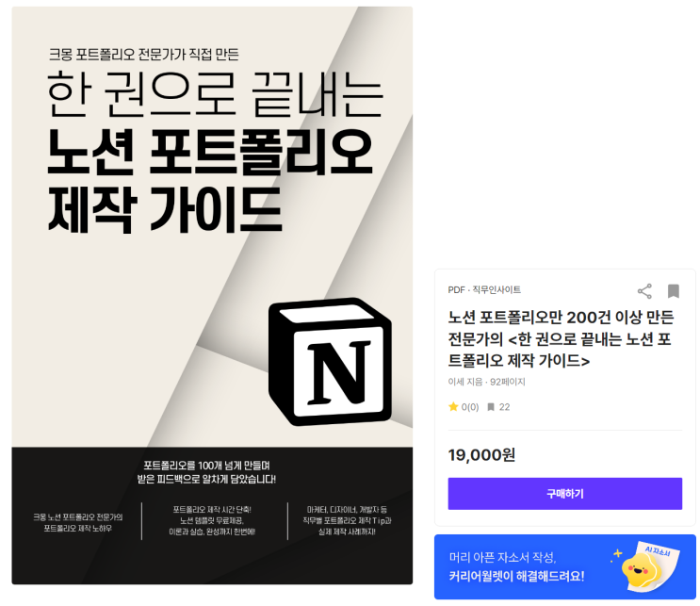The width and height of the screenshot is (700, 606).
Task: Click cover footer text 마케터, 디자이너, 개발자 등
Action: click(347, 510)
